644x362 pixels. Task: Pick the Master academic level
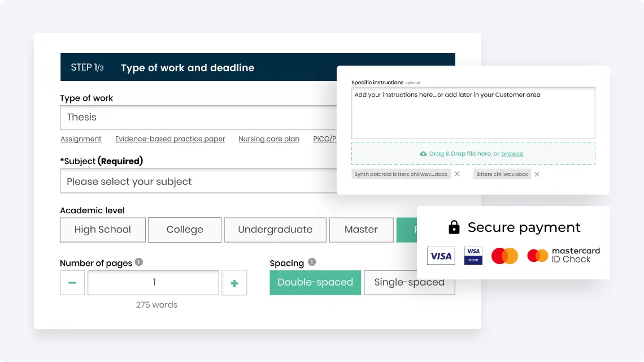click(x=361, y=230)
